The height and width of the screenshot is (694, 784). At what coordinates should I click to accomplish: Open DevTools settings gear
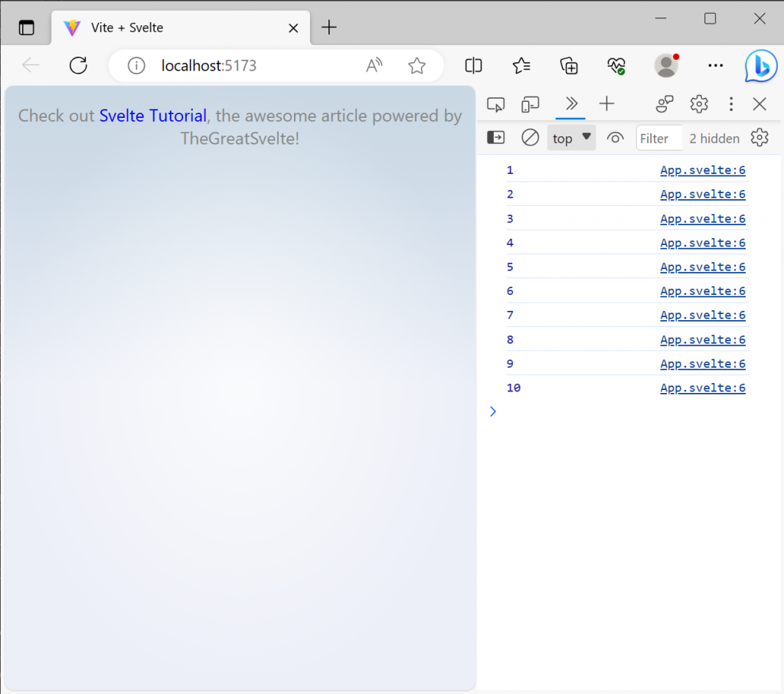pyautogui.click(x=698, y=104)
